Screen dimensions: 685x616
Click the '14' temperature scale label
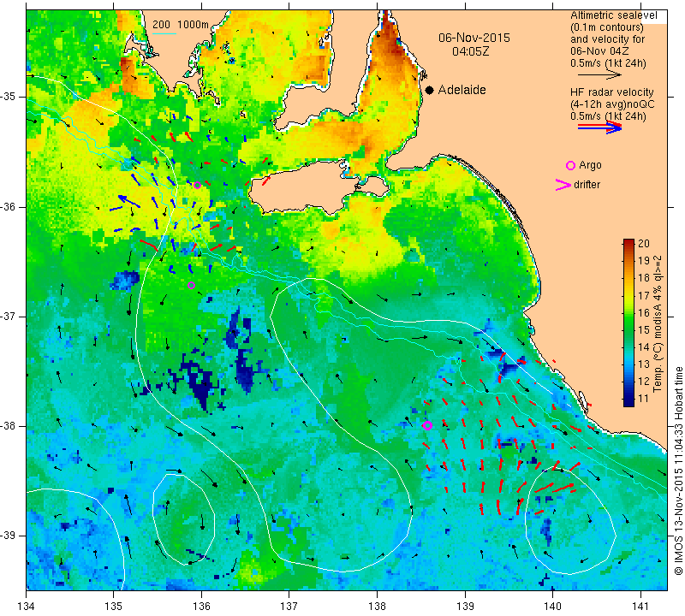tap(644, 347)
